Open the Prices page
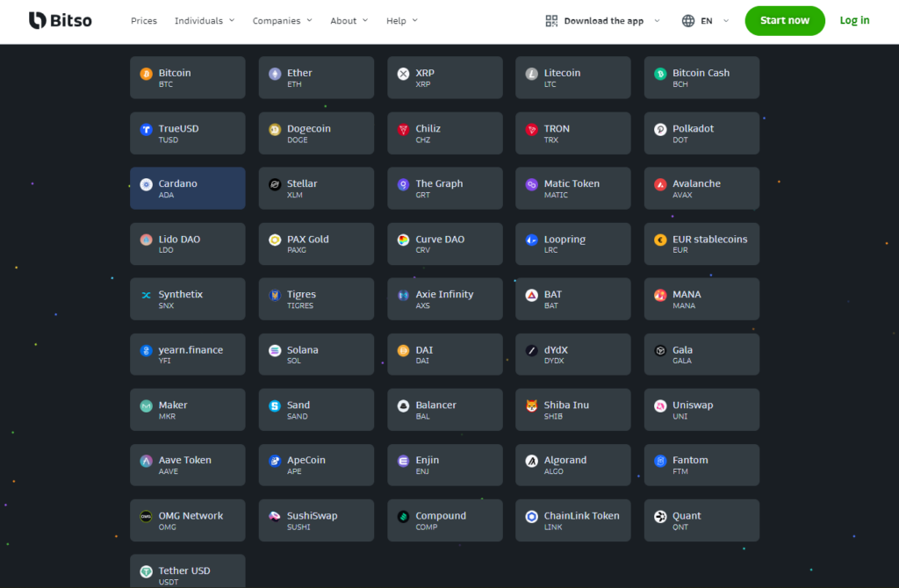The image size is (899, 588). [143, 21]
